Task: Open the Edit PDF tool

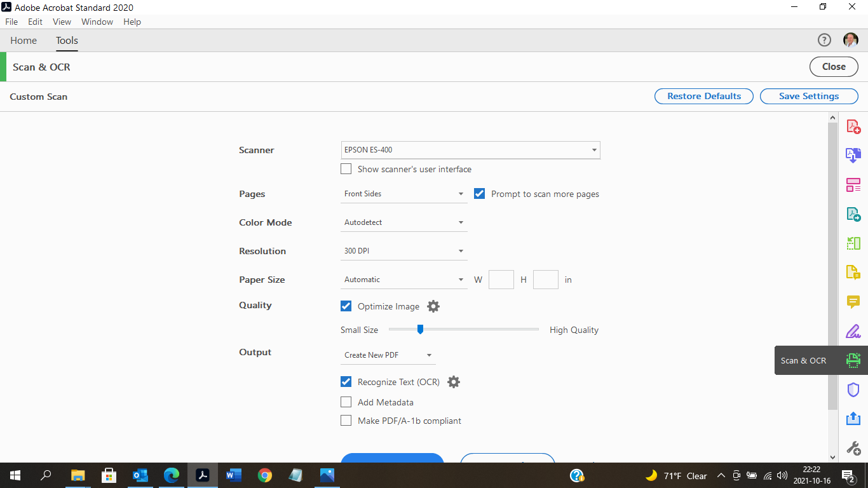Action: click(853, 243)
